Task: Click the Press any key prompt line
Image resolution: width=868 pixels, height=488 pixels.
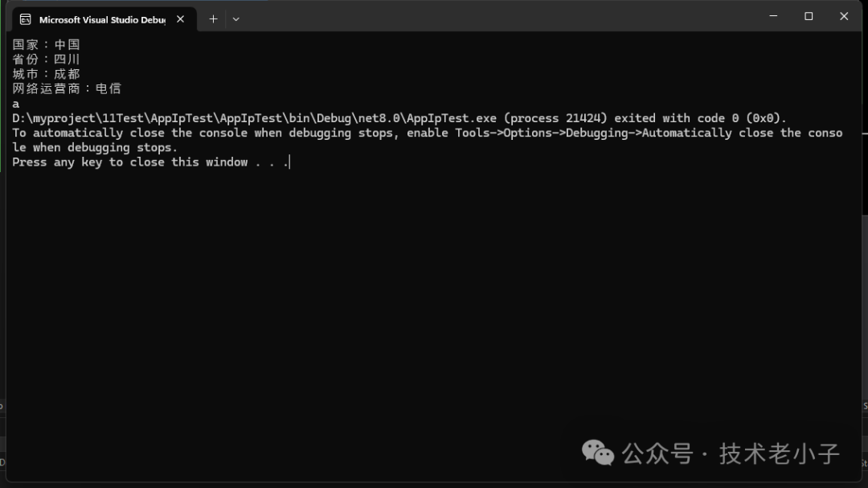Action: [x=150, y=162]
